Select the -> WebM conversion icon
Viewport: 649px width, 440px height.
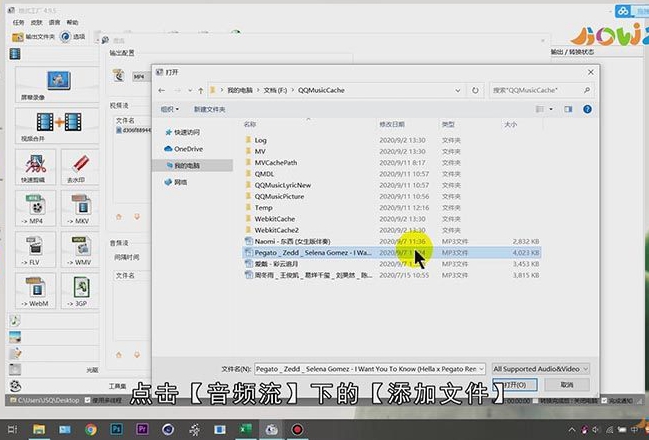point(35,291)
